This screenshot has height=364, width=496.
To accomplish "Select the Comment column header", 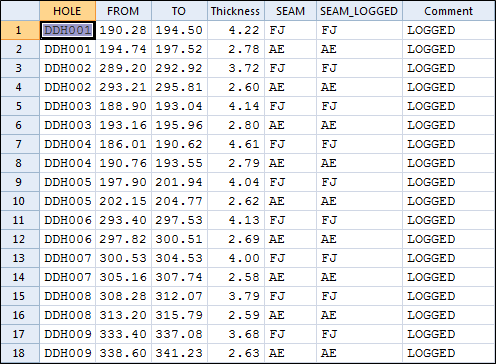I will click(x=448, y=11).
